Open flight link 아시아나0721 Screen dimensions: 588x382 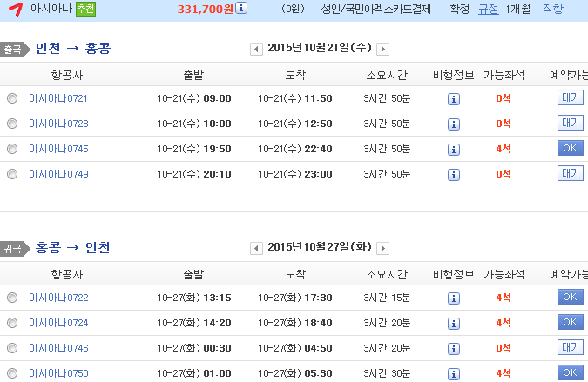58,98
